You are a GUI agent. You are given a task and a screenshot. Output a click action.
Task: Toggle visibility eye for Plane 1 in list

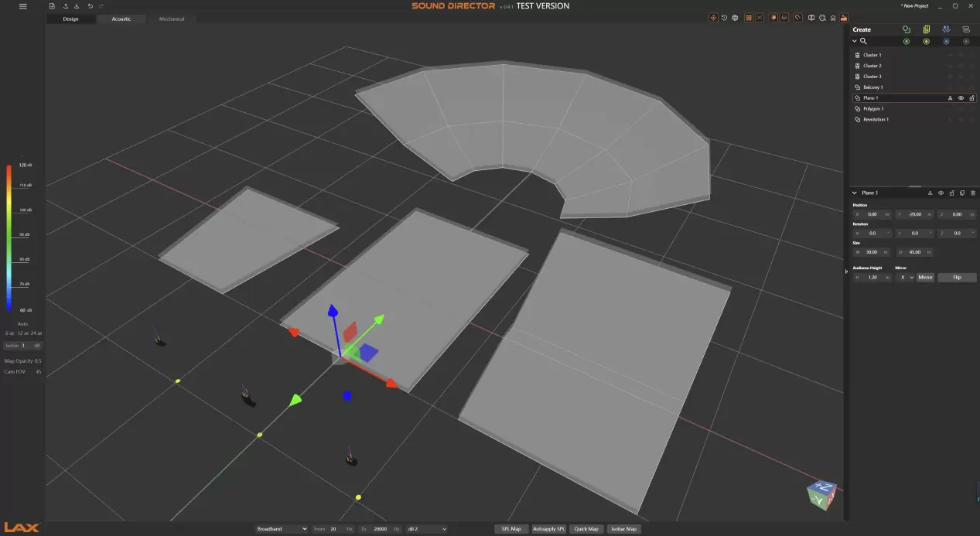961,98
